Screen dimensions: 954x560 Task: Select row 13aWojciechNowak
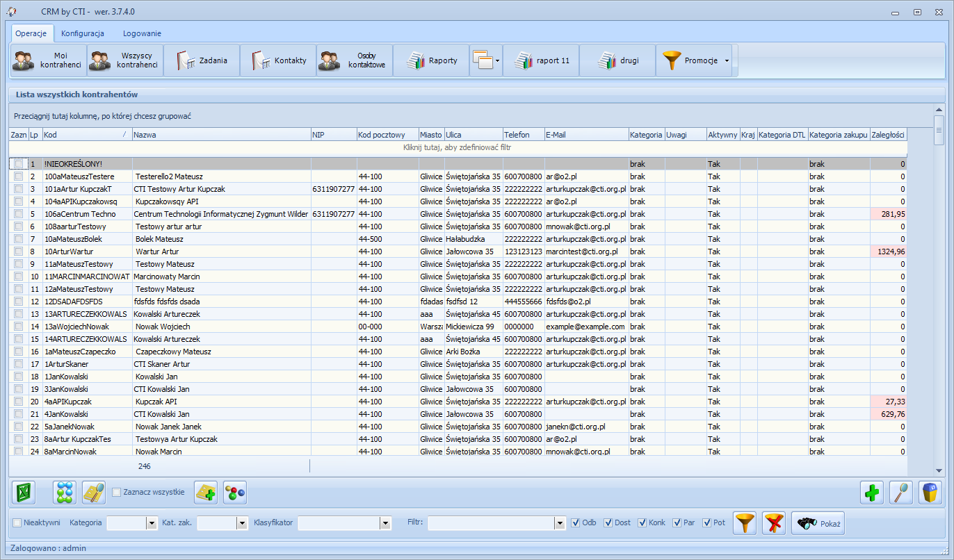[458, 327]
